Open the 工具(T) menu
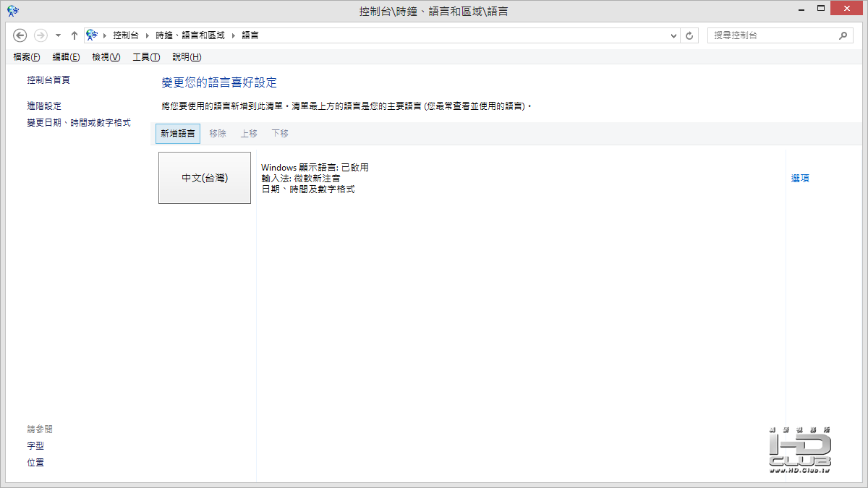Viewport: 868px width, 488px height. tap(146, 57)
